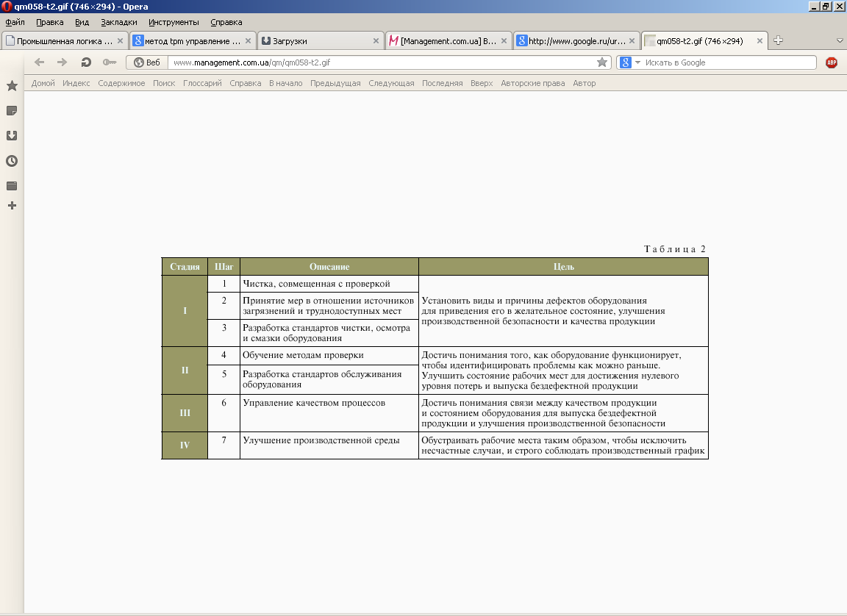
Task: Click the 'Цель' column header
Action: tap(563, 267)
